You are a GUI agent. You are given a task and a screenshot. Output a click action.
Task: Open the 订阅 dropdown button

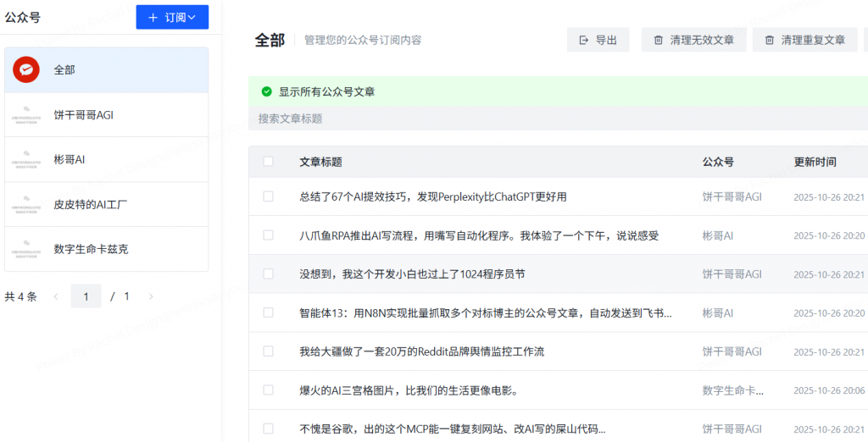click(172, 17)
